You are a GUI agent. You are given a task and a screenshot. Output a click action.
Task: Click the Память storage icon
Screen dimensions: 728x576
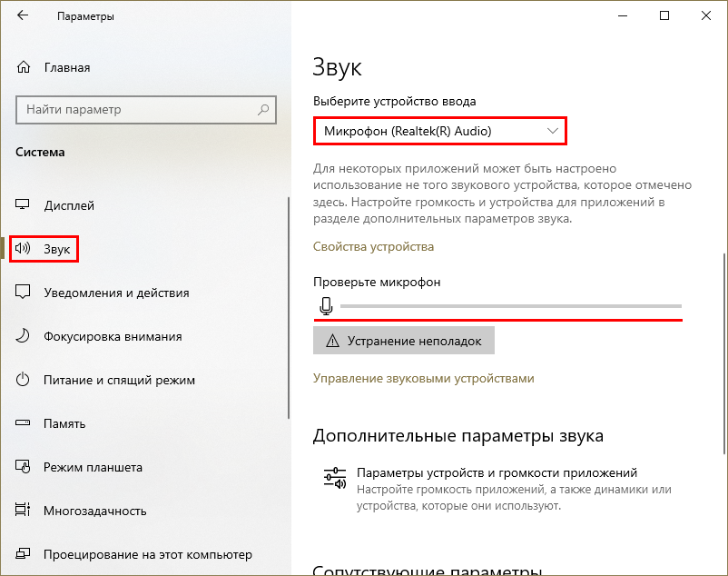(24, 423)
